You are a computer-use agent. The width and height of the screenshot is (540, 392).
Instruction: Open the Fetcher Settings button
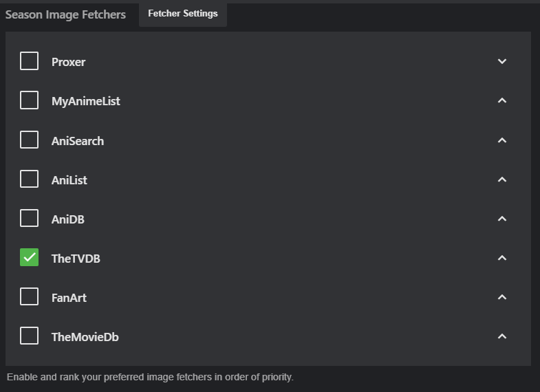[x=183, y=14]
